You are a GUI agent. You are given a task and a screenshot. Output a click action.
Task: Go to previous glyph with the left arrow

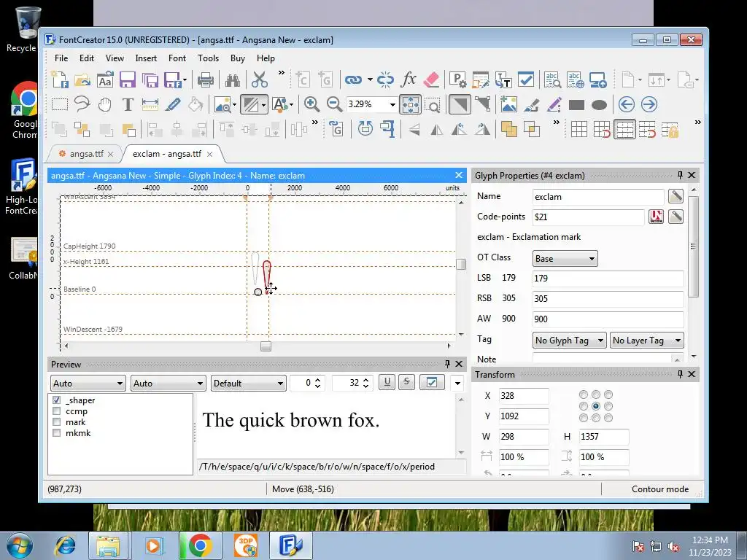point(627,104)
